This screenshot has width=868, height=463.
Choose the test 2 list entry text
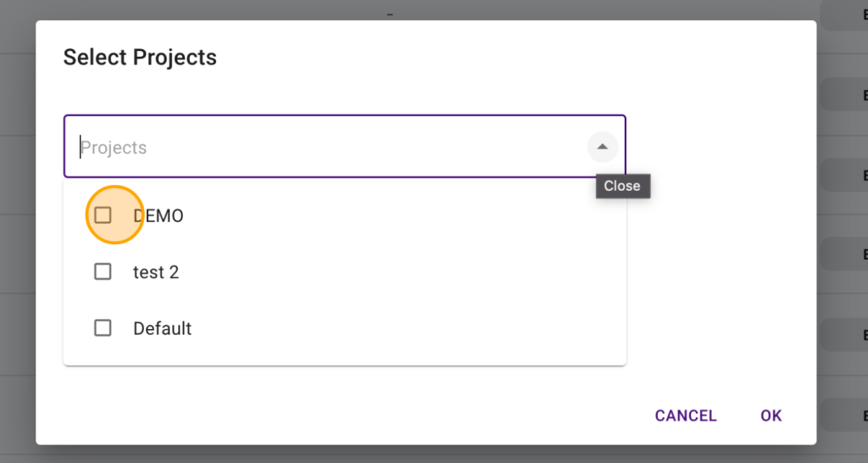[x=156, y=272]
